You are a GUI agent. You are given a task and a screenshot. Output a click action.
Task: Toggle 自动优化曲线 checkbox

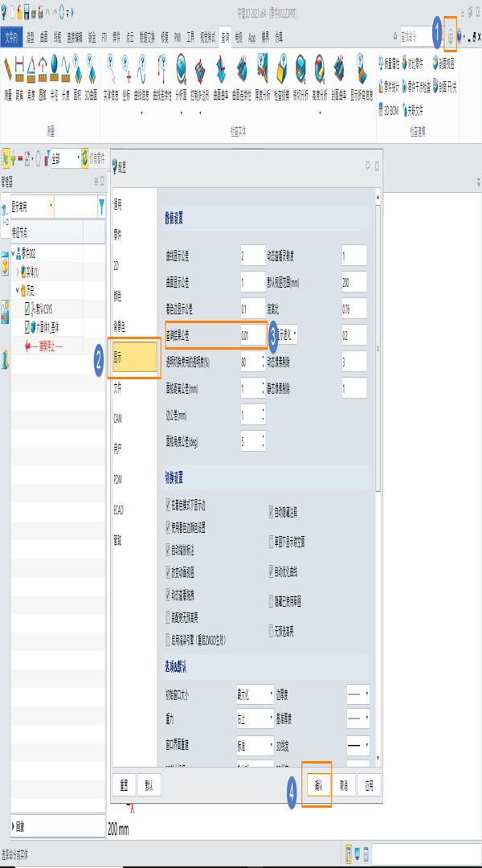272,571
